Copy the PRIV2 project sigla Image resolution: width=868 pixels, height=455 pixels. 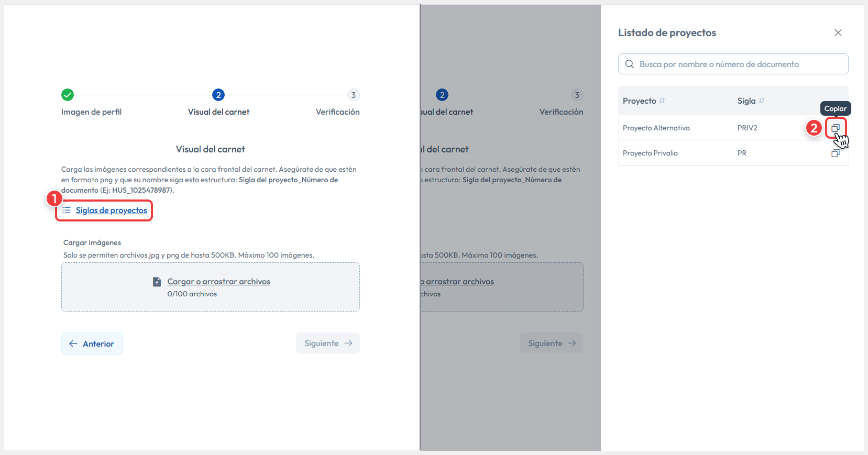tap(835, 128)
